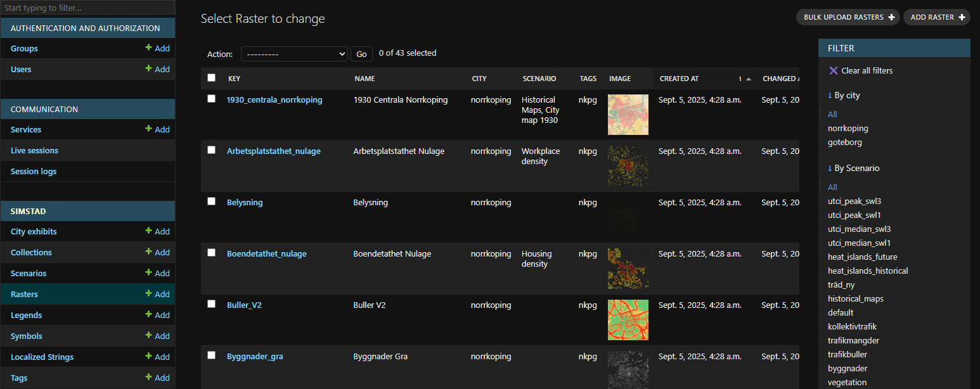Image resolution: width=980 pixels, height=389 pixels.
Task: Collapse the By Scenario filter section
Action: pos(853,168)
